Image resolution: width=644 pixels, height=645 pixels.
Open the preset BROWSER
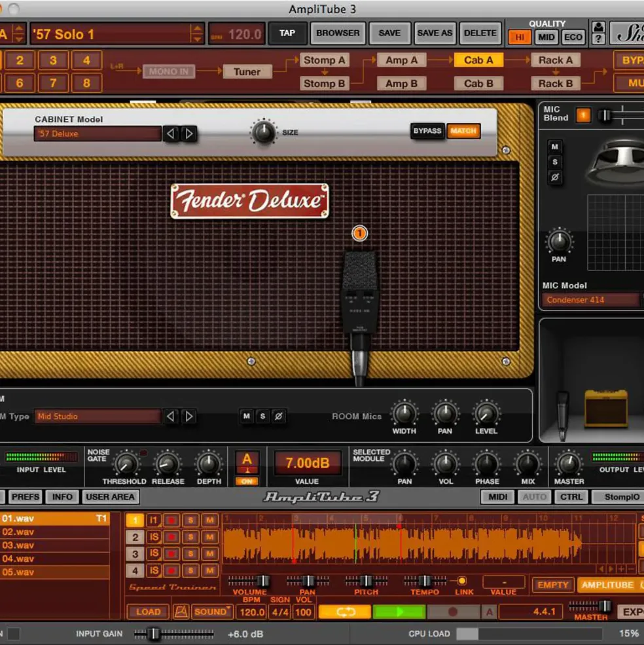pos(338,33)
